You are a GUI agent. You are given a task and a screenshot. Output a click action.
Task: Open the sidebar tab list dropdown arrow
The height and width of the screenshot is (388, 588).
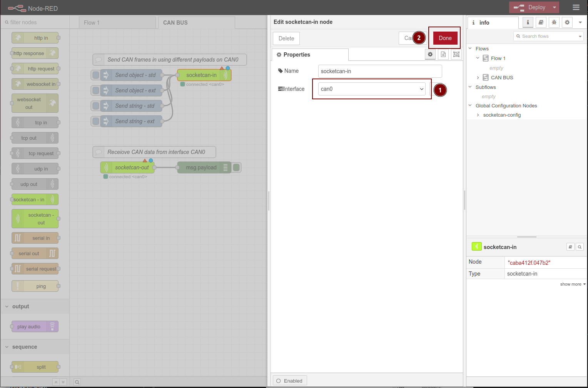click(x=580, y=22)
